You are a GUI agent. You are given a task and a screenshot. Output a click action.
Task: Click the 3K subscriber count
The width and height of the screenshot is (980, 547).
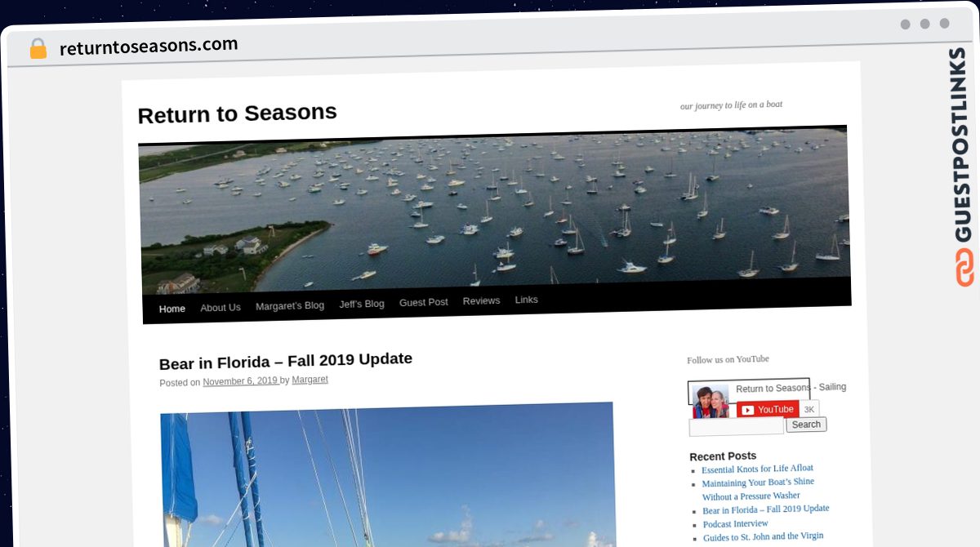(x=809, y=409)
